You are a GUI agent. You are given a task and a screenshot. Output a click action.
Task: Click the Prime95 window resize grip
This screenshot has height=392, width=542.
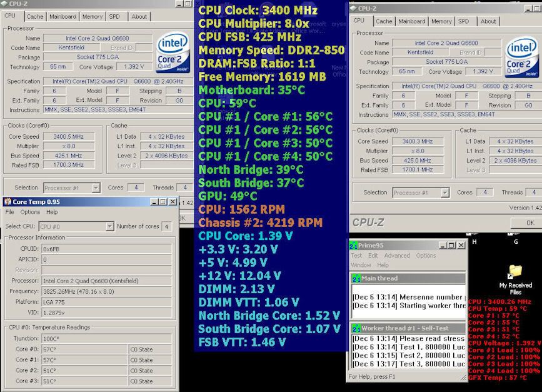pyautogui.click(x=463, y=378)
